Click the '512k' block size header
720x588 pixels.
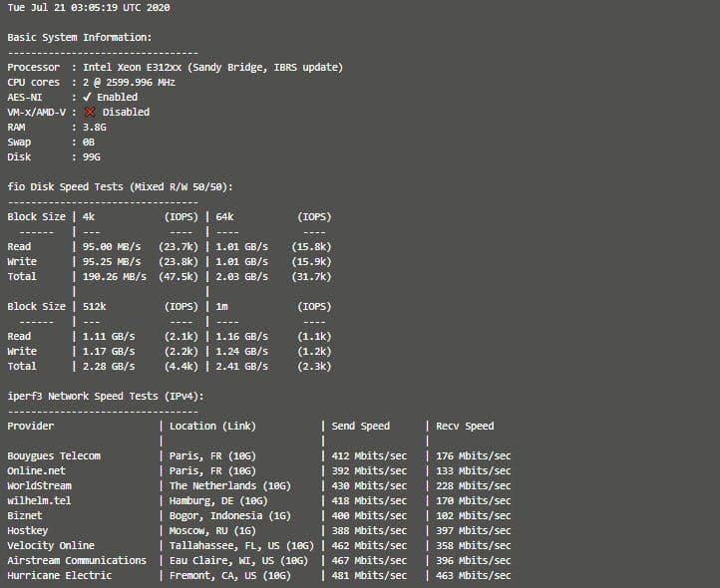[95, 306]
